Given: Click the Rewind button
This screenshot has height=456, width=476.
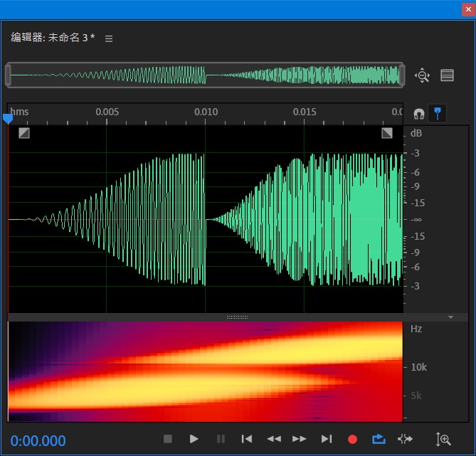Looking at the screenshot, I should coord(273,439).
